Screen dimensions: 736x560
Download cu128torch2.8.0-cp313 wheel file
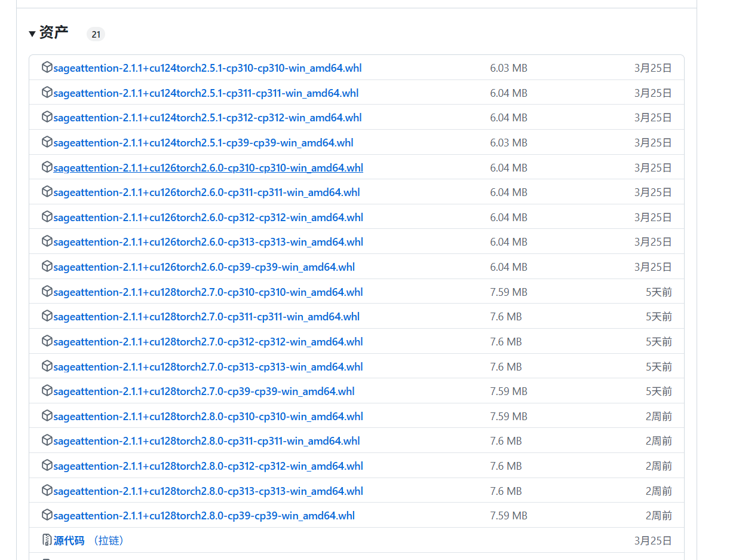pos(208,491)
